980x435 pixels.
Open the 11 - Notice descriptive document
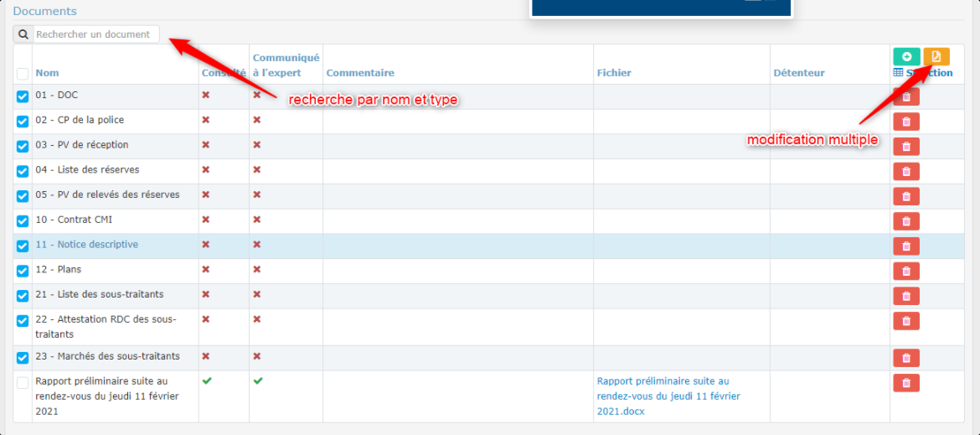click(86, 245)
